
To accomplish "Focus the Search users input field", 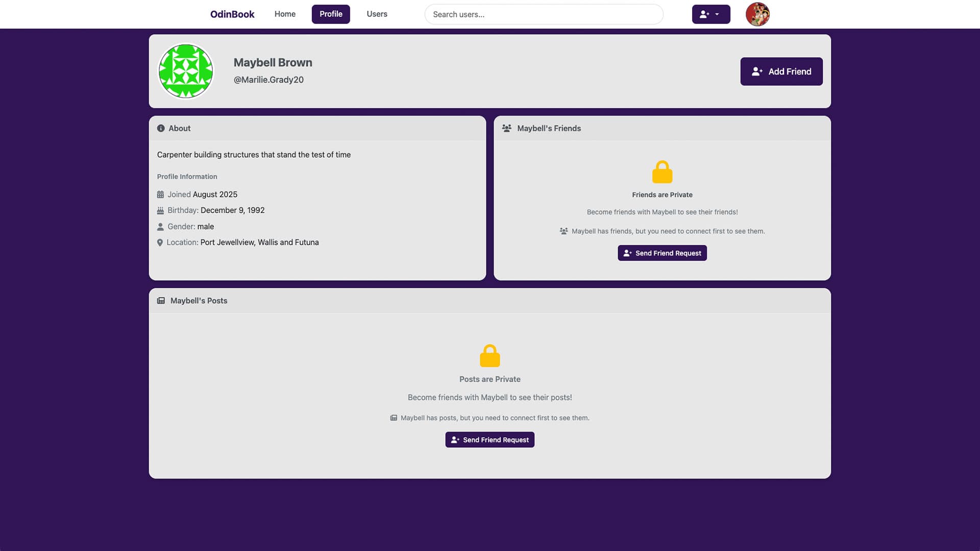I will click(x=544, y=14).
